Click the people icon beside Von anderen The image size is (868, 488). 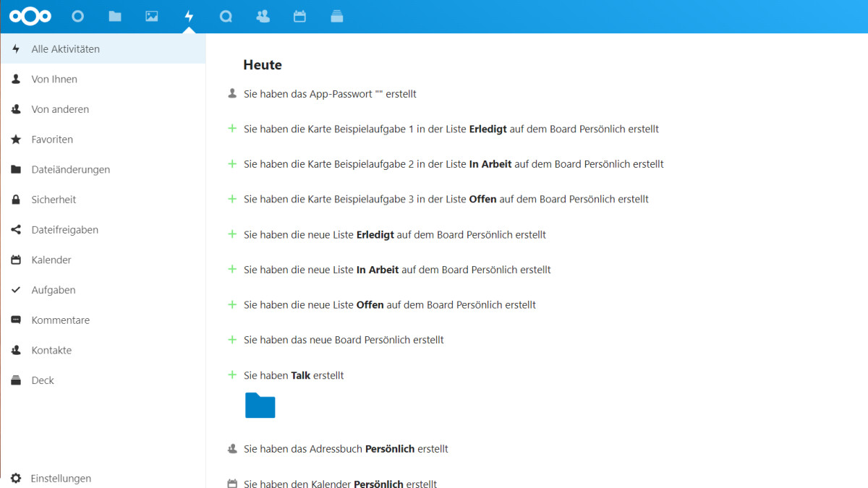pos(16,109)
